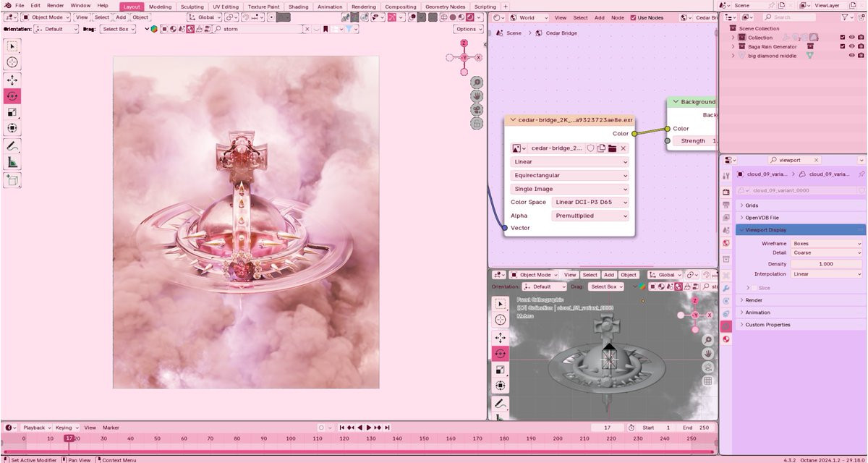
Task: Expand the Custom Properties panel
Action: (x=800, y=325)
